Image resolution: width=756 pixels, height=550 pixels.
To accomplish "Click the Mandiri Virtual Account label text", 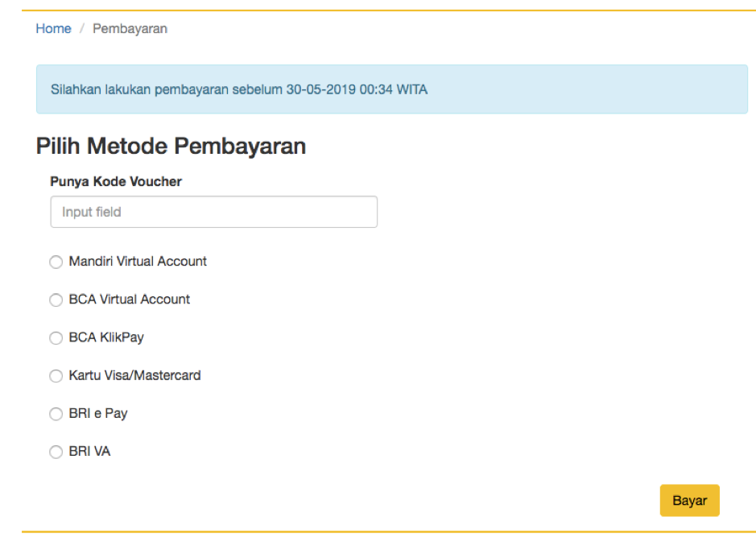I will pyautogui.click(x=138, y=262).
